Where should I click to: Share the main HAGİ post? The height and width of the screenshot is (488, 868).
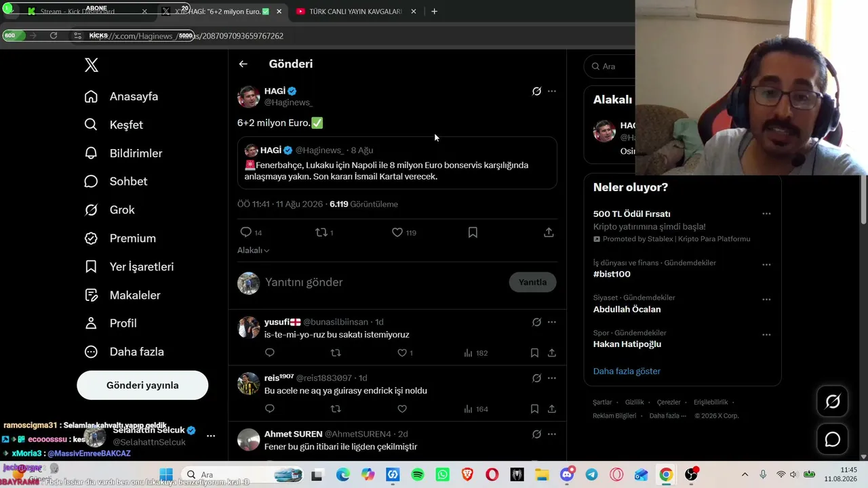pyautogui.click(x=549, y=232)
